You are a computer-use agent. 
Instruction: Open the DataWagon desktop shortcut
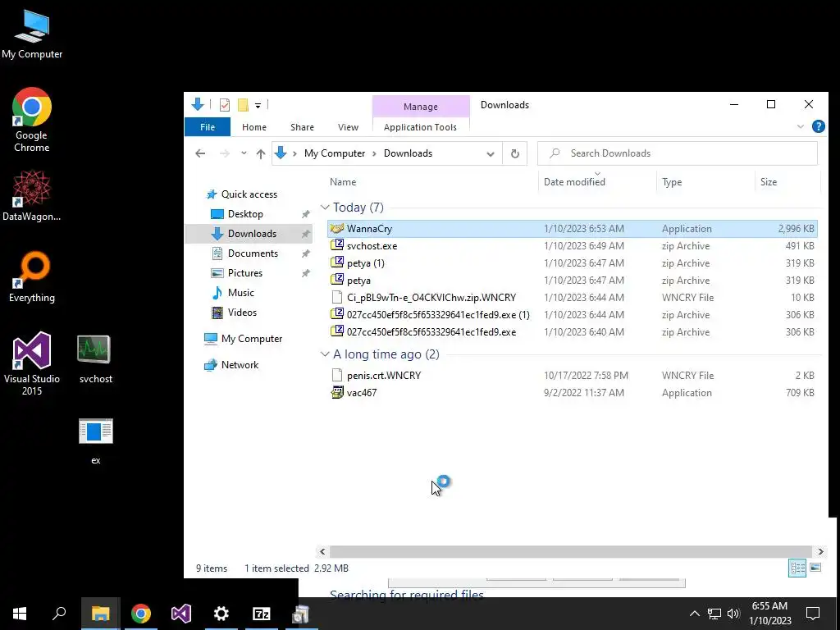[32, 195]
